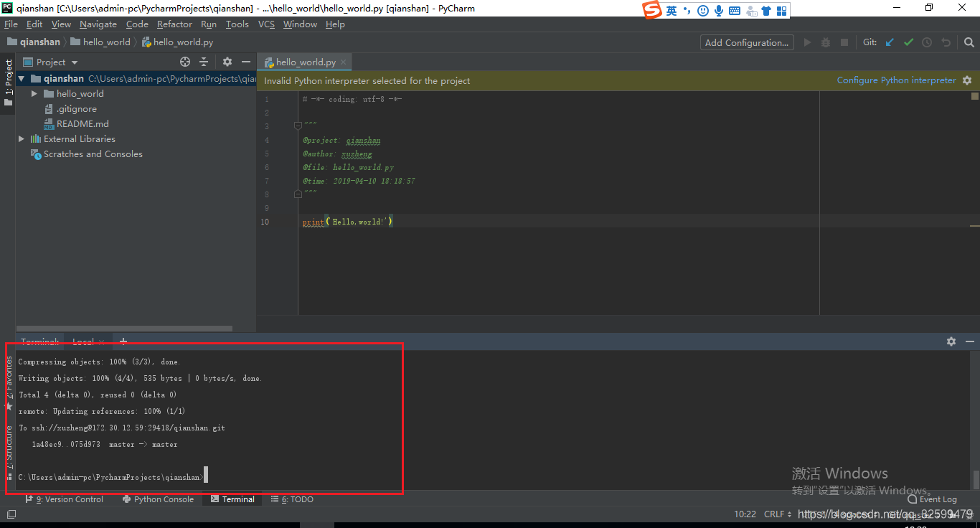Open the View menu
Image resolution: width=980 pixels, height=528 pixels.
61,24
